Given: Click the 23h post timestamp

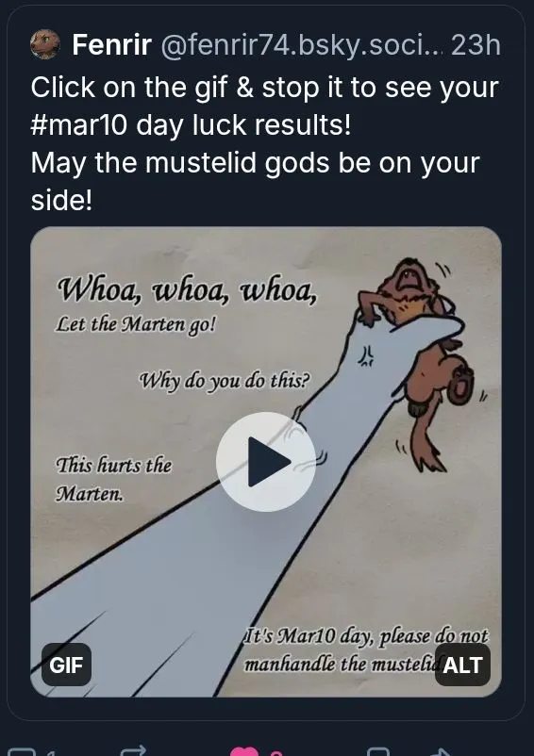Looking at the screenshot, I should click(476, 45).
